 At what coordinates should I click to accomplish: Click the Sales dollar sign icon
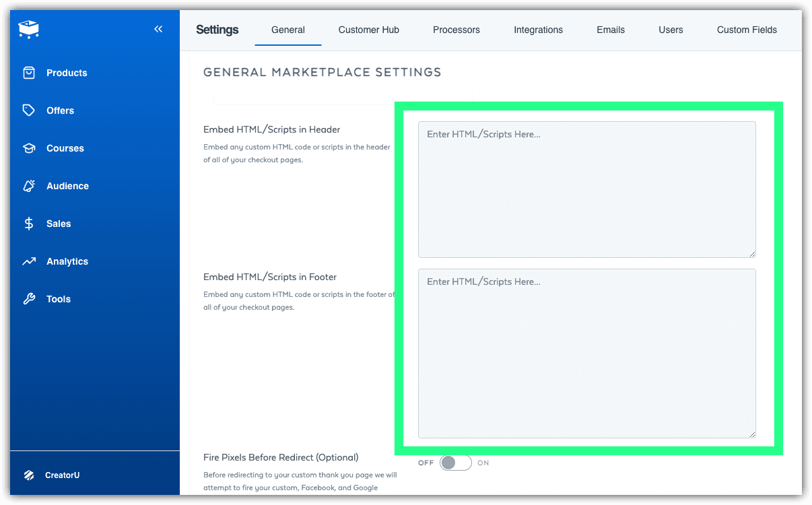tap(29, 224)
